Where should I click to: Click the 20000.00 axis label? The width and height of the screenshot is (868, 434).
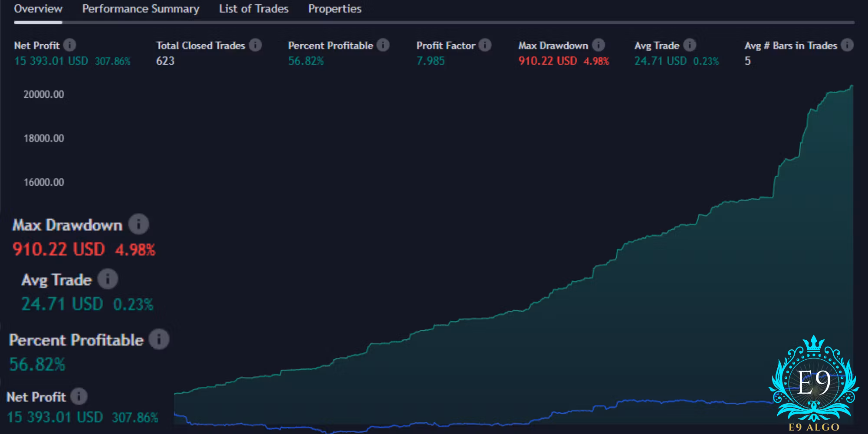click(x=44, y=95)
